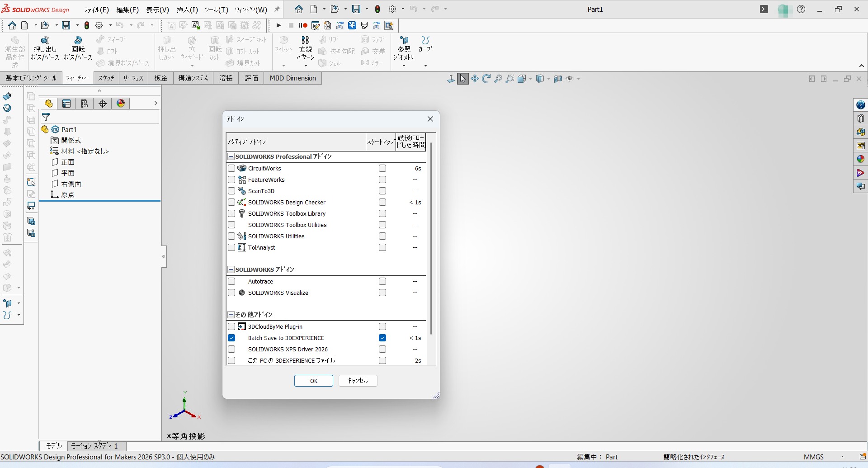Click the Add-ins dialog resize grip
Screen dimensions: 868x468
coord(436,396)
